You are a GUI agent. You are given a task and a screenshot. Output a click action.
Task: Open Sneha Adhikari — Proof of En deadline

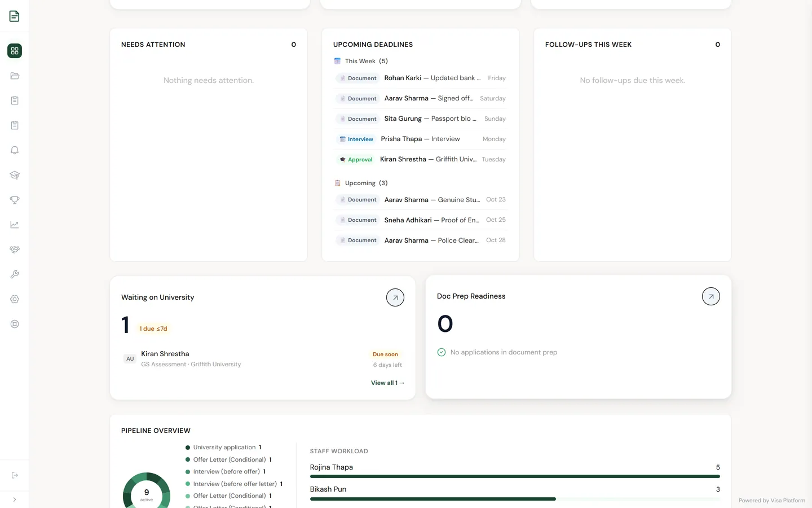point(421,220)
